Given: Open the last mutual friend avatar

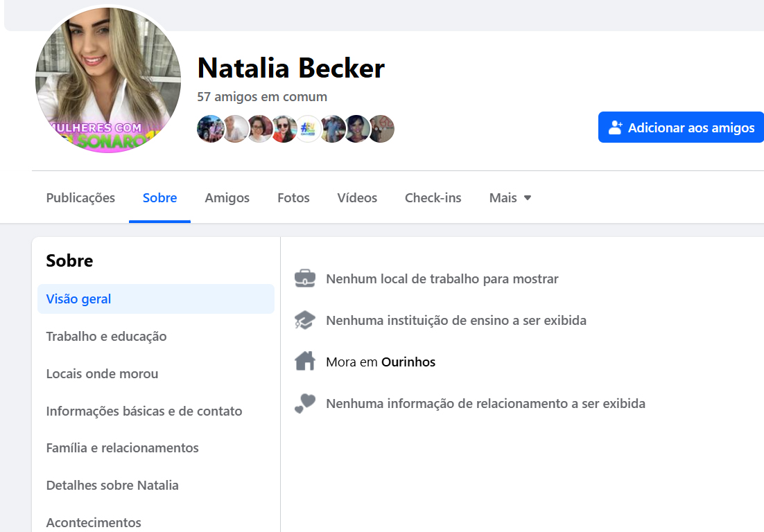Looking at the screenshot, I should tap(381, 129).
